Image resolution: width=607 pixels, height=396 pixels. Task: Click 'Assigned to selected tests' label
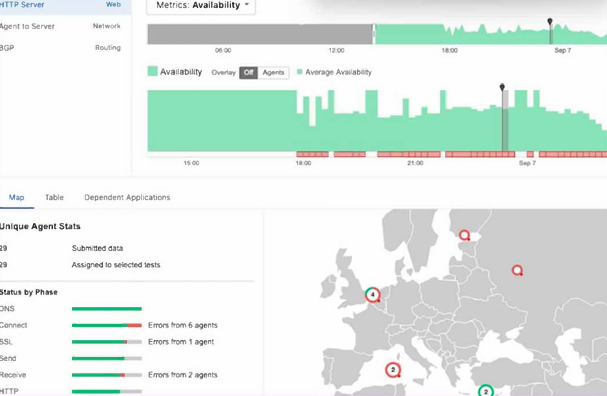pyautogui.click(x=116, y=265)
